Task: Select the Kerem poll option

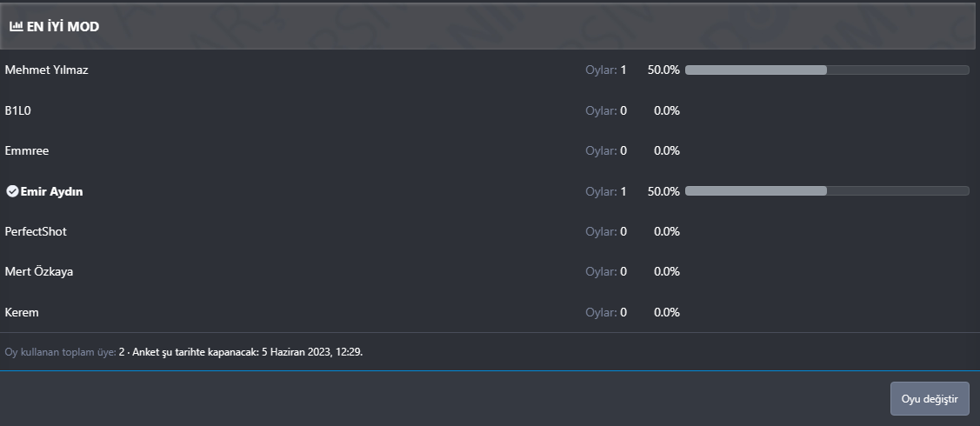Action: tap(22, 312)
